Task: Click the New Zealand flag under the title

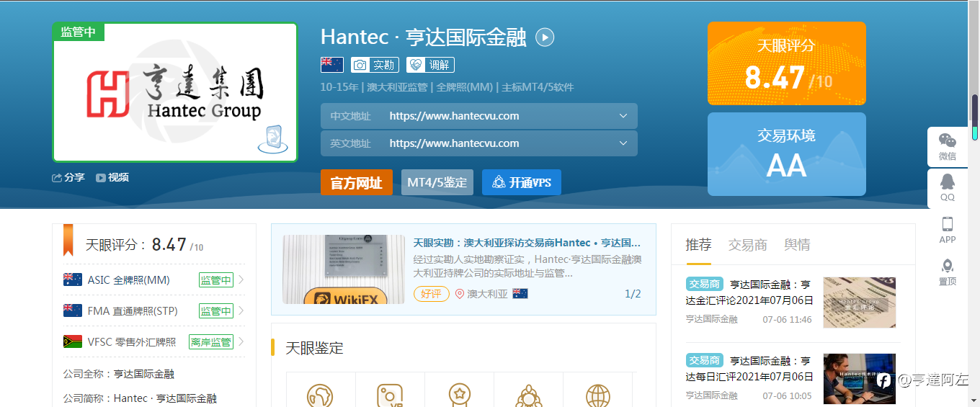Action: click(x=332, y=65)
